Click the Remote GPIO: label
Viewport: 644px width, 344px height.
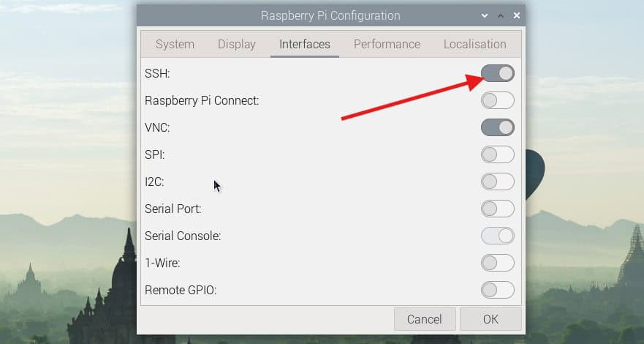pyautogui.click(x=181, y=291)
